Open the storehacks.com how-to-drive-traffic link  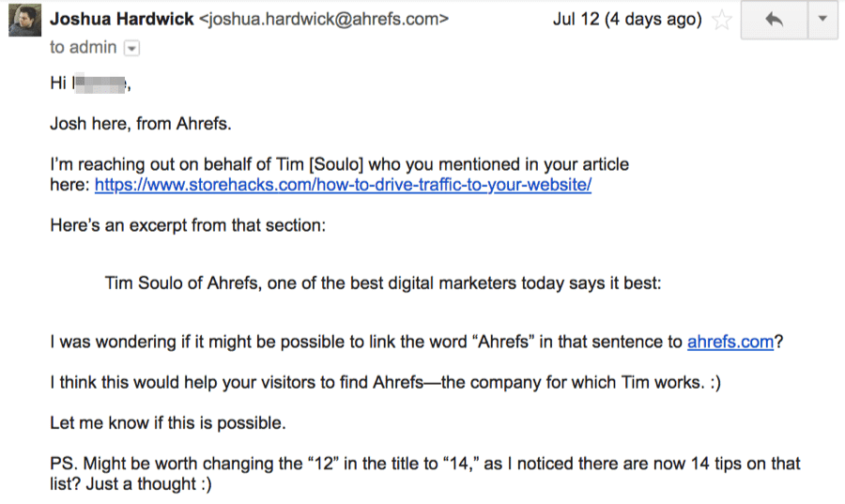tap(343, 185)
